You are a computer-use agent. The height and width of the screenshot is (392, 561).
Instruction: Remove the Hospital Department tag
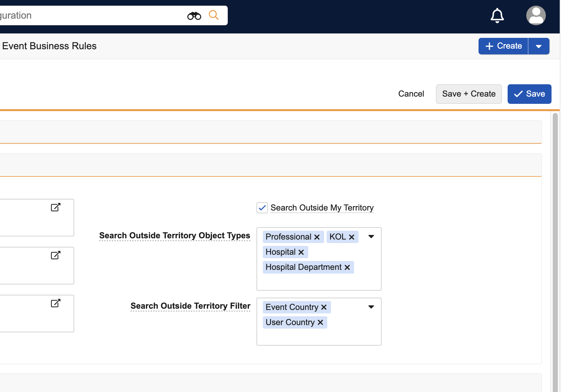347,267
